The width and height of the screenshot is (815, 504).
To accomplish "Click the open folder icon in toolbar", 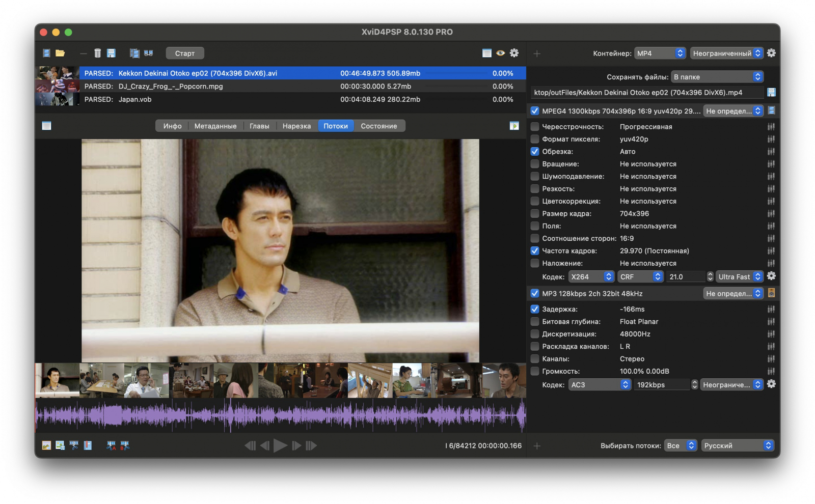I will click(60, 53).
